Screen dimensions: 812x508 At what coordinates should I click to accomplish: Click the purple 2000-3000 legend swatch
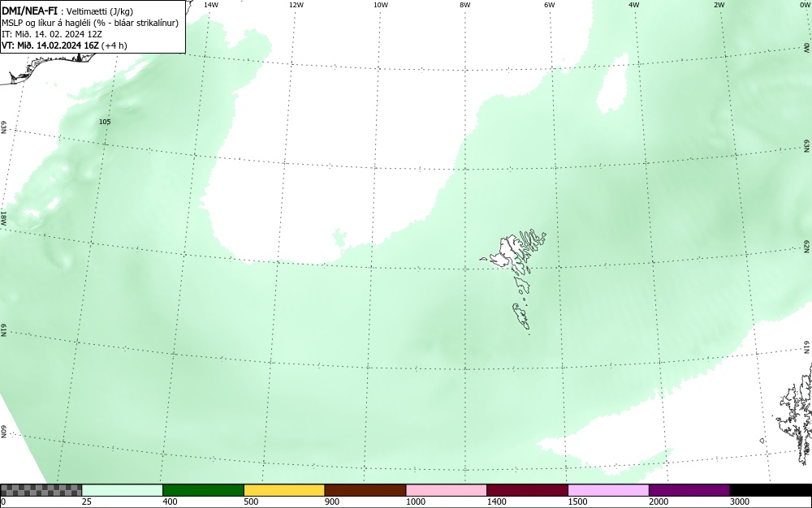(689, 490)
